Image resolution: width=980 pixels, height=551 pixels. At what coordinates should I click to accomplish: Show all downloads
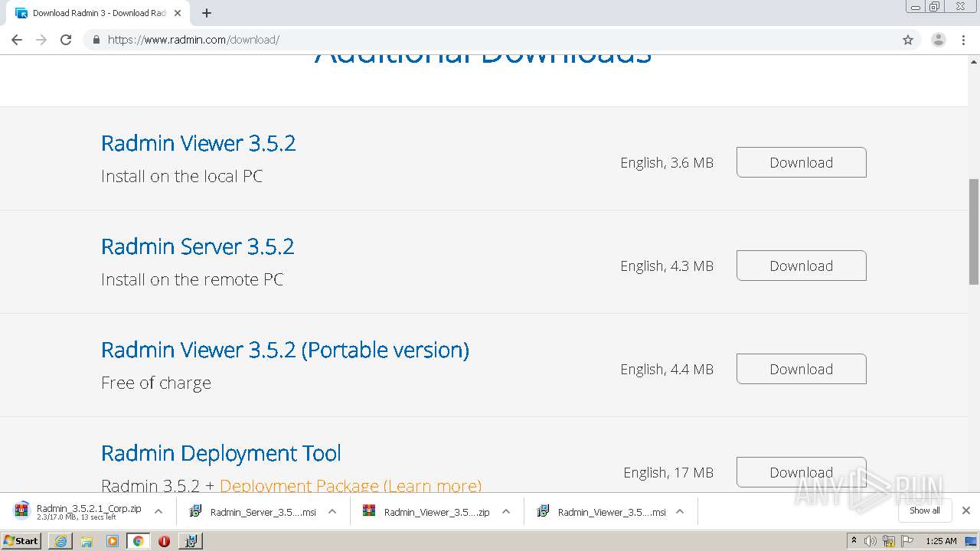(925, 510)
